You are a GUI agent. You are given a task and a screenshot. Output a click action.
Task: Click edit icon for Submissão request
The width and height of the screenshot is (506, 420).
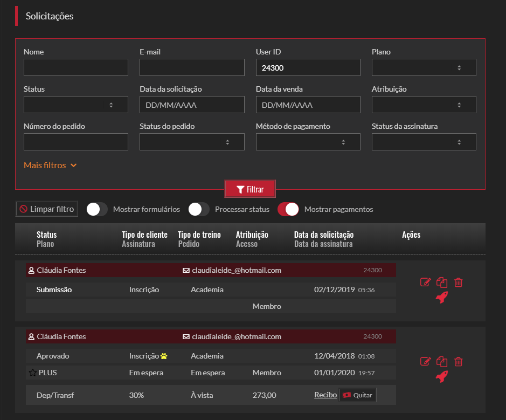(425, 282)
